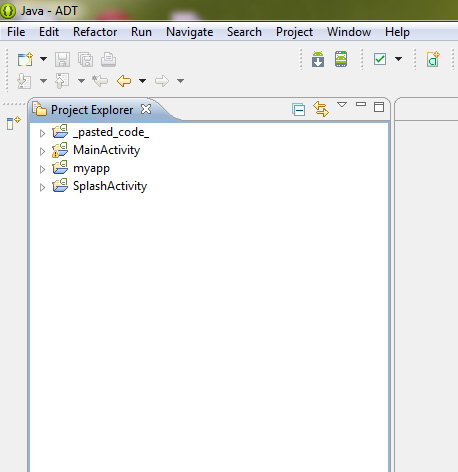Click the Previous Annotation icon

click(62, 81)
